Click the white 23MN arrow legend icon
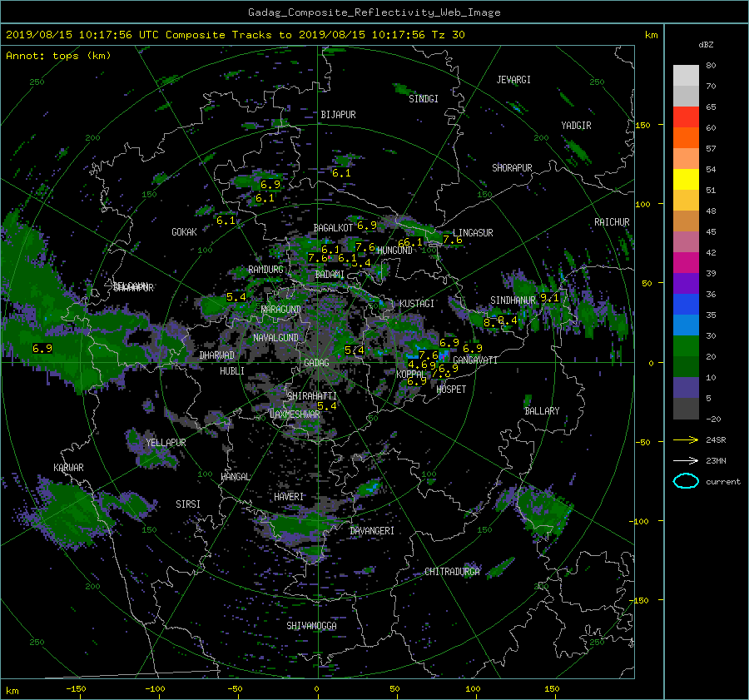This screenshot has height=700, width=749. click(x=686, y=460)
